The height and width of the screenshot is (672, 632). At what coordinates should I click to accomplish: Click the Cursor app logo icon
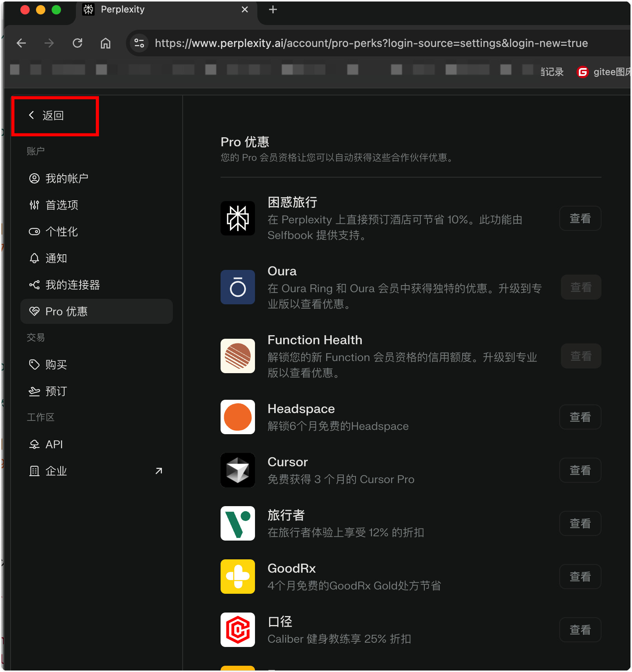pos(237,470)
